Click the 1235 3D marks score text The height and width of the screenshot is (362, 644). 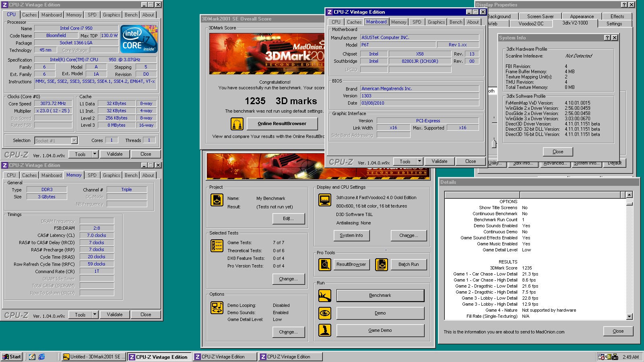pyautogui.click(x=281, y=101)
